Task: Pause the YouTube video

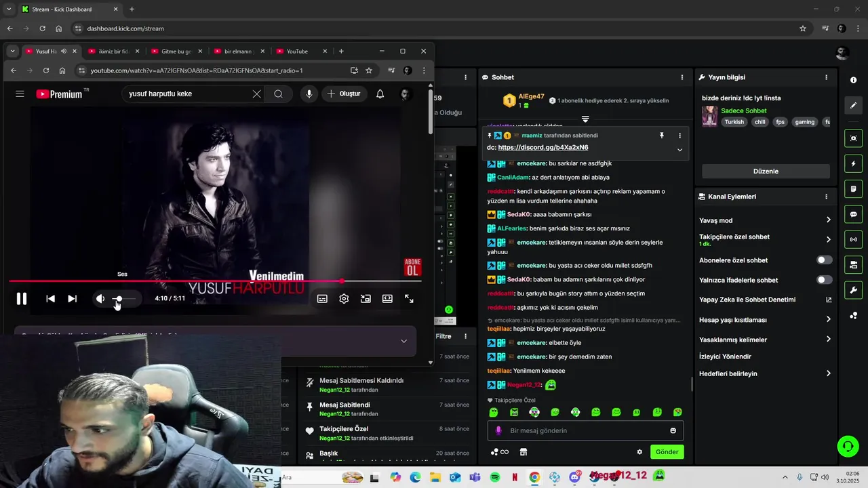Action: point(22,299)
